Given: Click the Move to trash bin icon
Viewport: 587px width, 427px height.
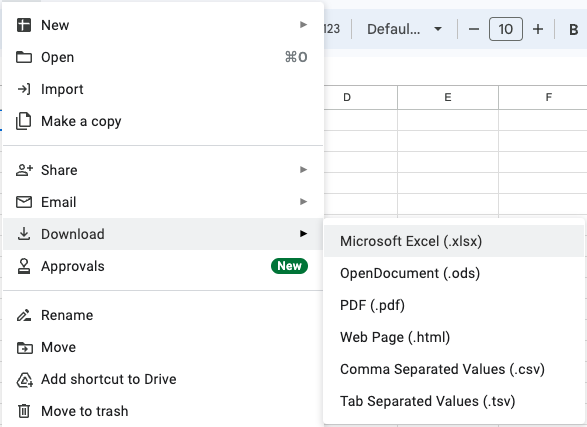Looking at the screenshot, I should click(x=24, y=411).
